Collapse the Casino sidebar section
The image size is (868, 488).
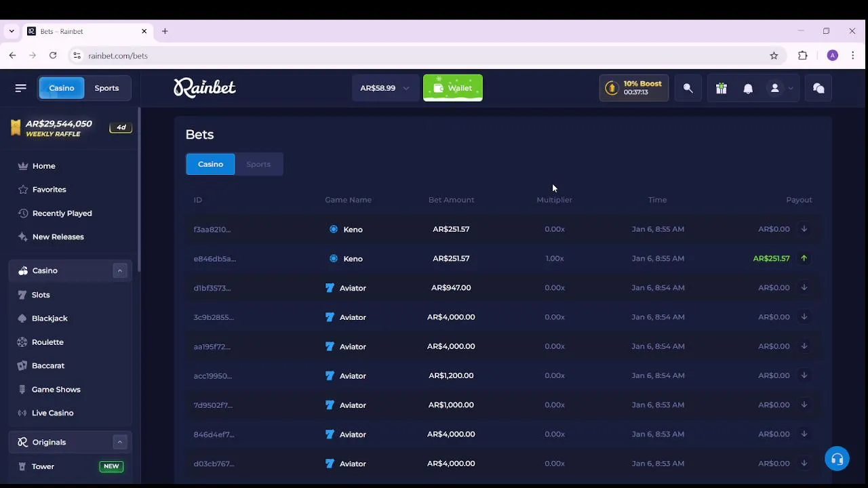[119, 270]
